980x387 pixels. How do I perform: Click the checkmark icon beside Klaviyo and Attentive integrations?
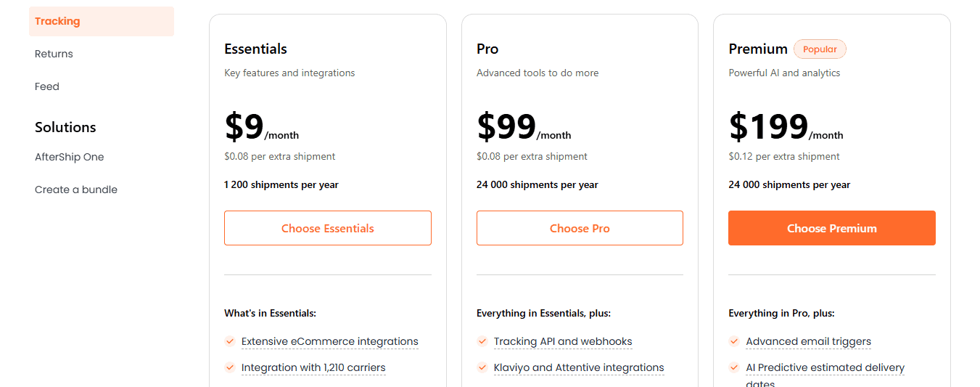[x=482, y=367]
